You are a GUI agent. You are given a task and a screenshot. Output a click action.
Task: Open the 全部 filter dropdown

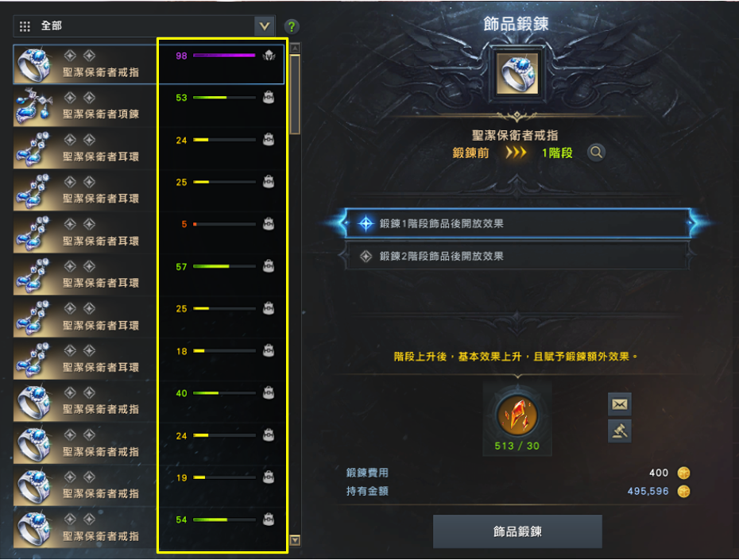click(x=144, y=26)
